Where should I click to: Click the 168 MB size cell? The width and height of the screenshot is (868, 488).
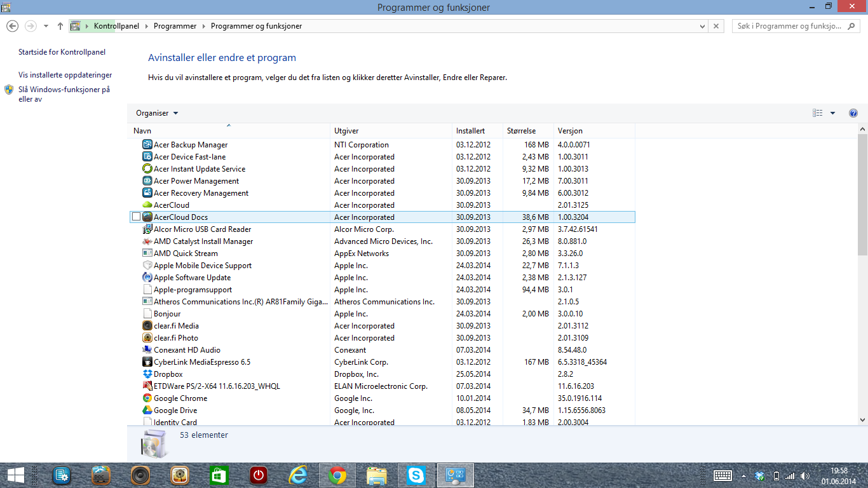pyautogui.click(x=536, y=145)
